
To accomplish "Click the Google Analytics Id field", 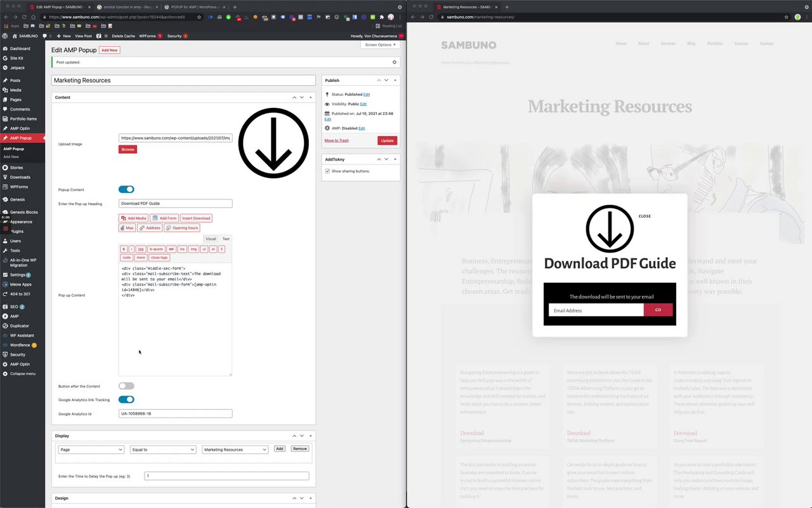I will click(175, 413).
